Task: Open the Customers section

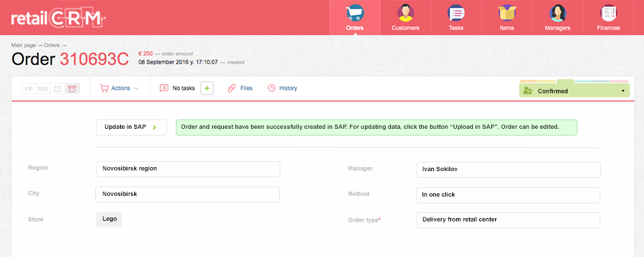Action: point(405,17)
